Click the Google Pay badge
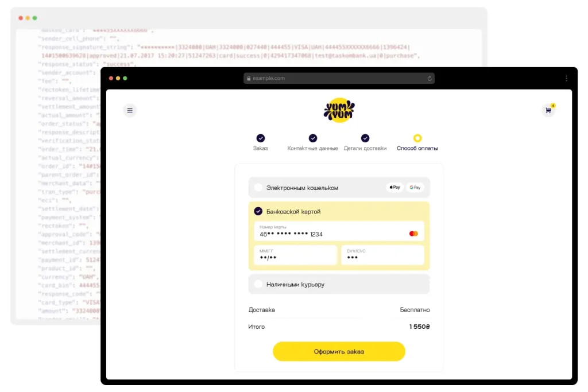Image resolution: width=588 pixels, height=392 pixels. [x=415, y=187]
